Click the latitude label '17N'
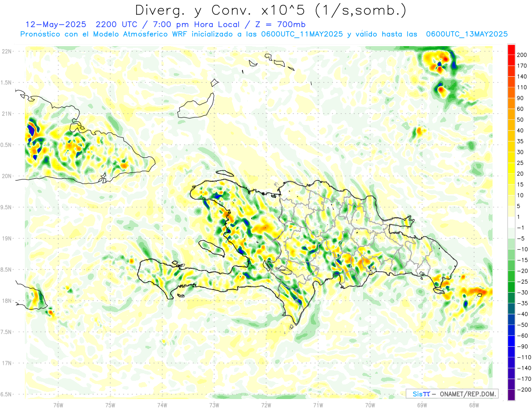 pos(7,363)
